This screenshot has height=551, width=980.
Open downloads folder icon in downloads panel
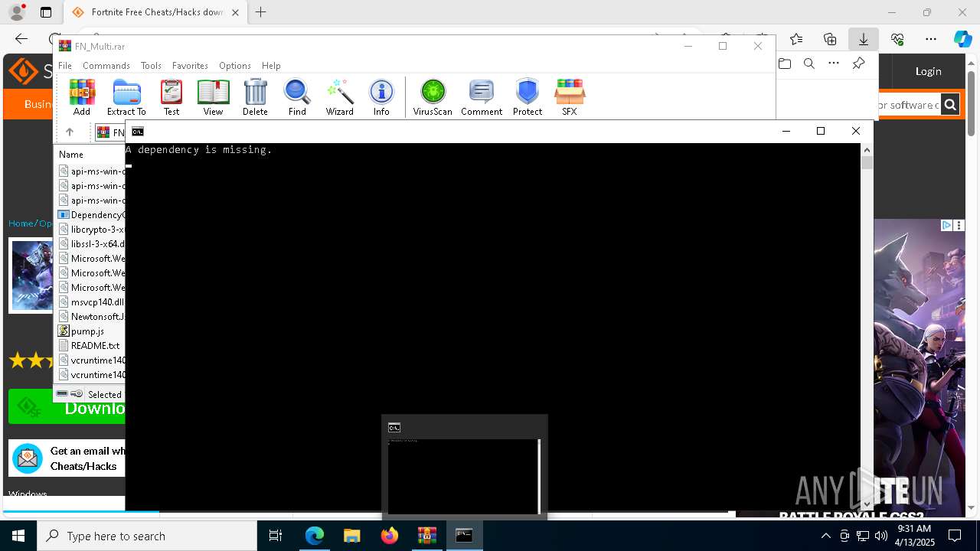pyautogui.click(x=785, y=64)
